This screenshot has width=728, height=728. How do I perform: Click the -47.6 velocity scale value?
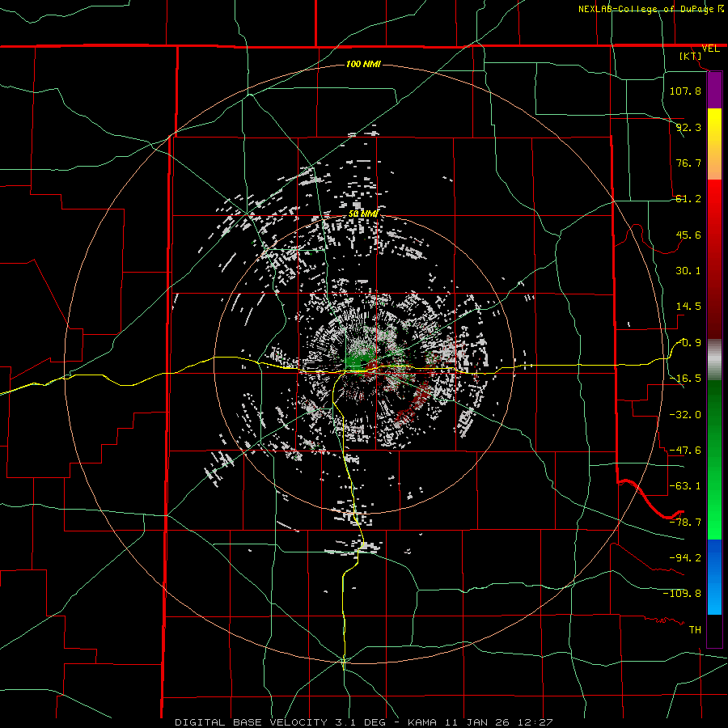(x=685, y=451)
